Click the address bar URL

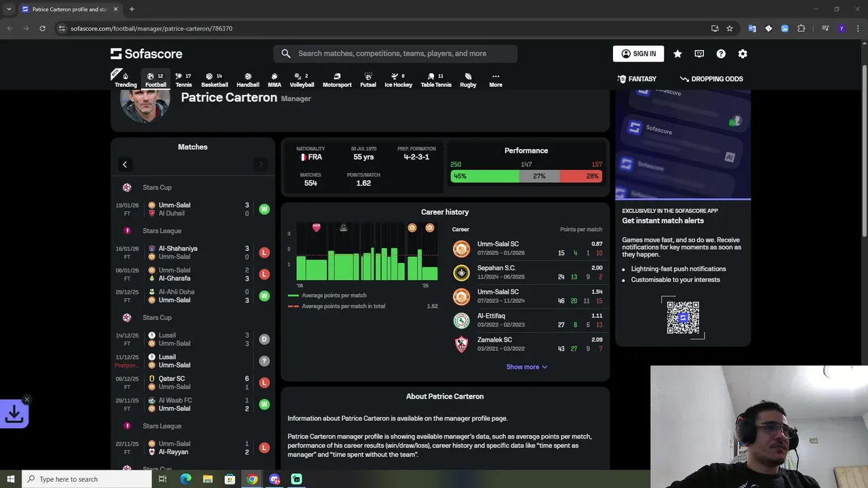pos(151,28)
